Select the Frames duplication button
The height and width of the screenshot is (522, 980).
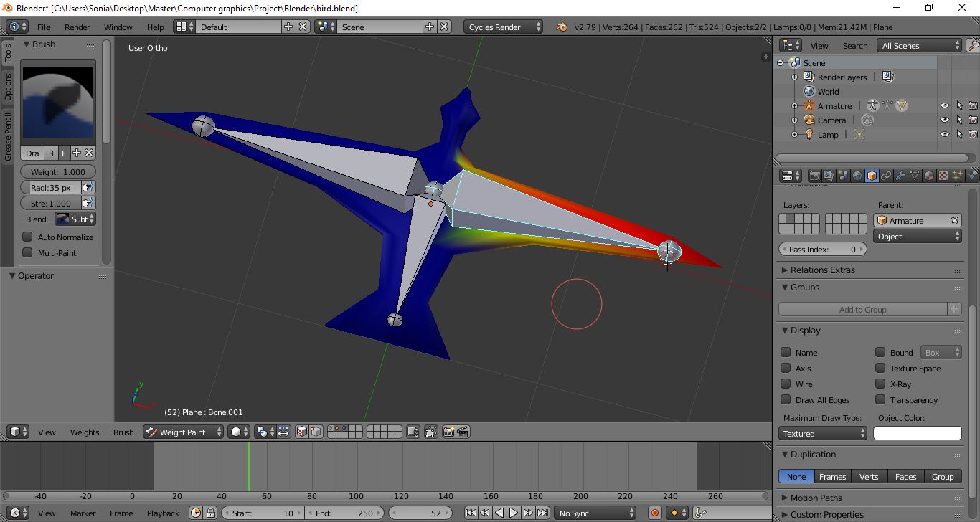tap(832, 476)
